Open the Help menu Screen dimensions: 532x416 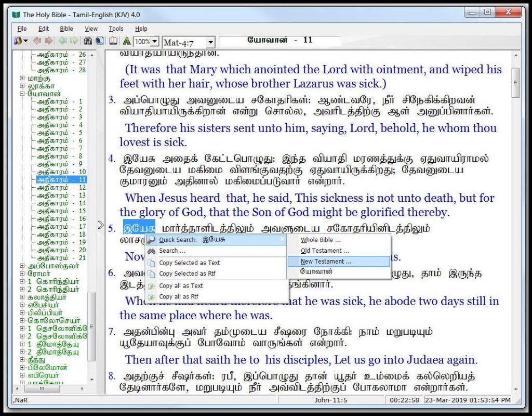(x=141, y=29)
